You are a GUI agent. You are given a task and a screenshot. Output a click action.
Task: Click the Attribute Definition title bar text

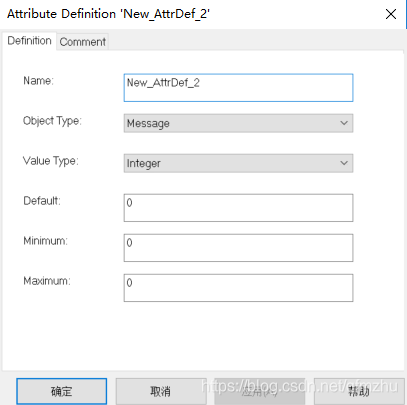[108, 14]
